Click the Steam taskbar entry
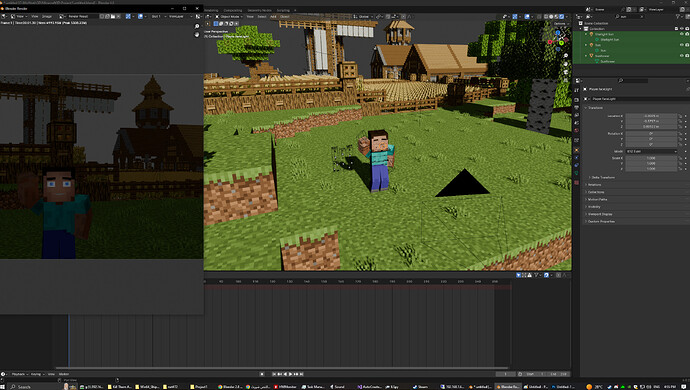Screen dimensions: 690x390 421,386
